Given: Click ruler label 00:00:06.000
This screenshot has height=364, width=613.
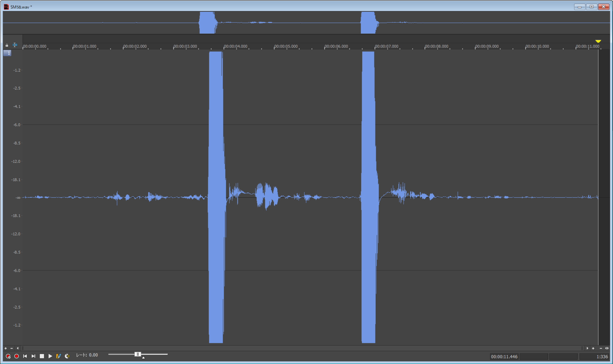Looking at the screenshot, I should (x=336, y=46).
